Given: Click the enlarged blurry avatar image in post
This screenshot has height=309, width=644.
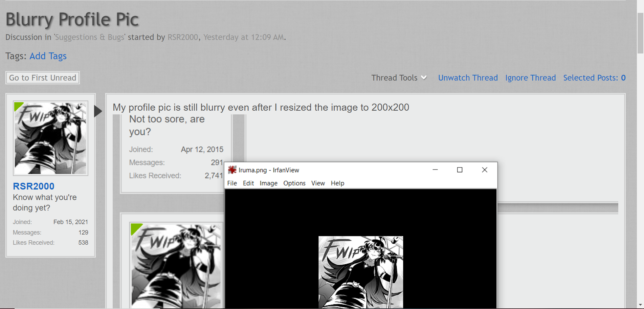Looking at the screenshot, I should (x=176, y=266).
